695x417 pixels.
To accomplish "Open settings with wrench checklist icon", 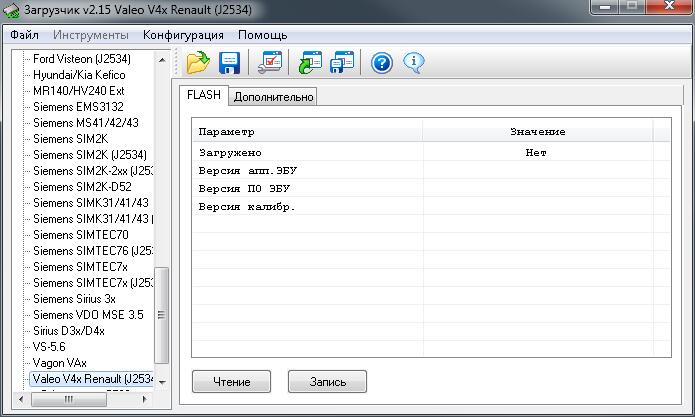I will click(270, 62).
